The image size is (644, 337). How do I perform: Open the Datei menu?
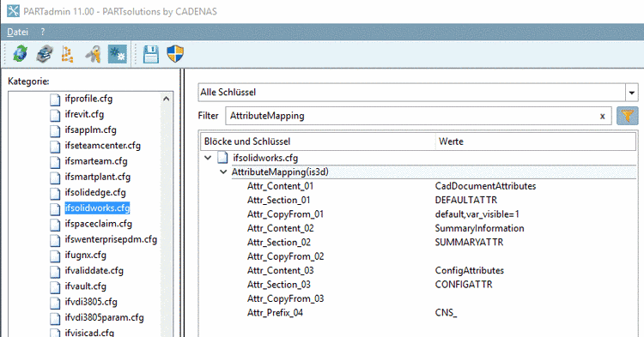click(x=18, y=32)
